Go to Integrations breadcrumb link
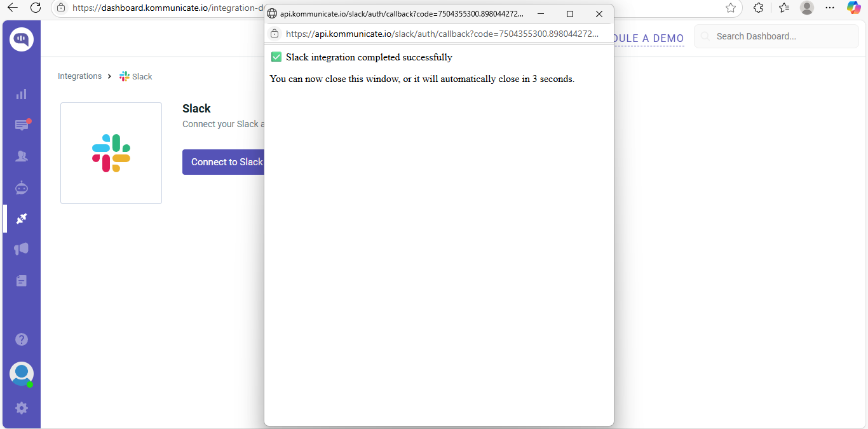 click(79, 76)
